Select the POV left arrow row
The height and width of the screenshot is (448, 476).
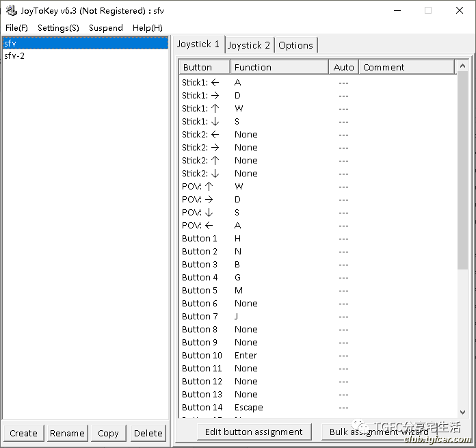pos(318,226)
